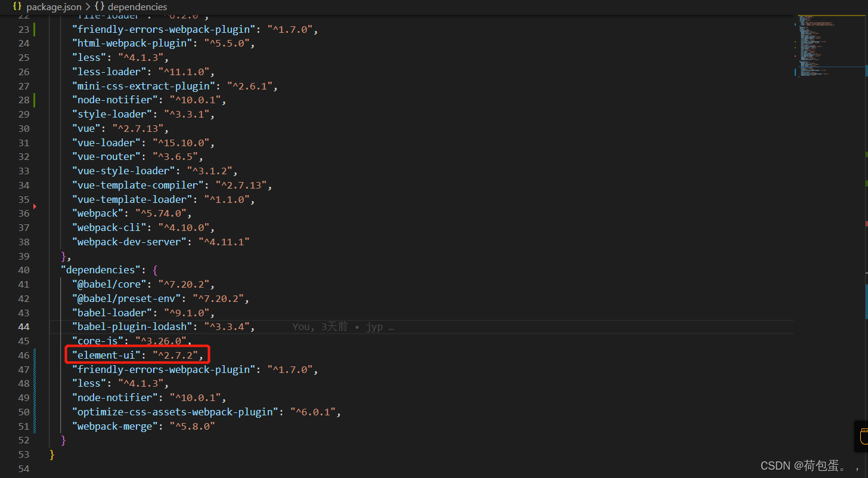
Task: Click the red change marker beside line 36
Action: 34,206
